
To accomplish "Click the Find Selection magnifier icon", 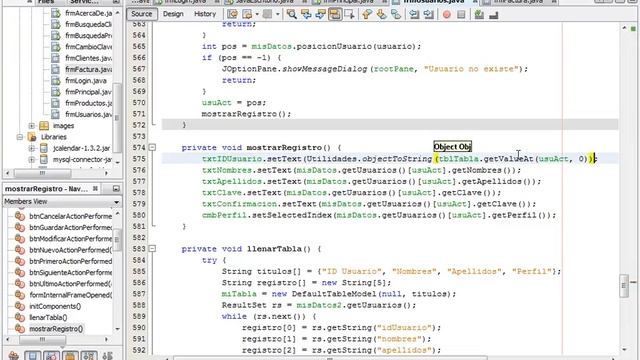I will point(291,15).
